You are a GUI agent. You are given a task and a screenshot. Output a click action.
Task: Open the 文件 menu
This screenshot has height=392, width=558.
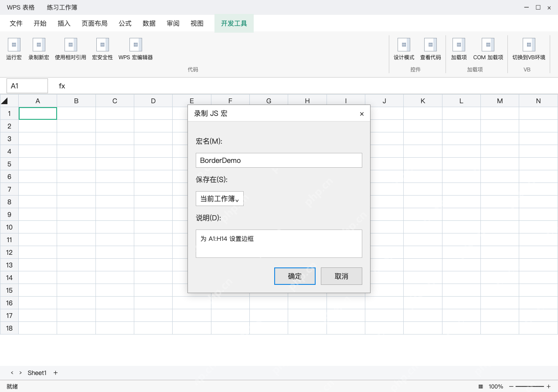[16, 24]
